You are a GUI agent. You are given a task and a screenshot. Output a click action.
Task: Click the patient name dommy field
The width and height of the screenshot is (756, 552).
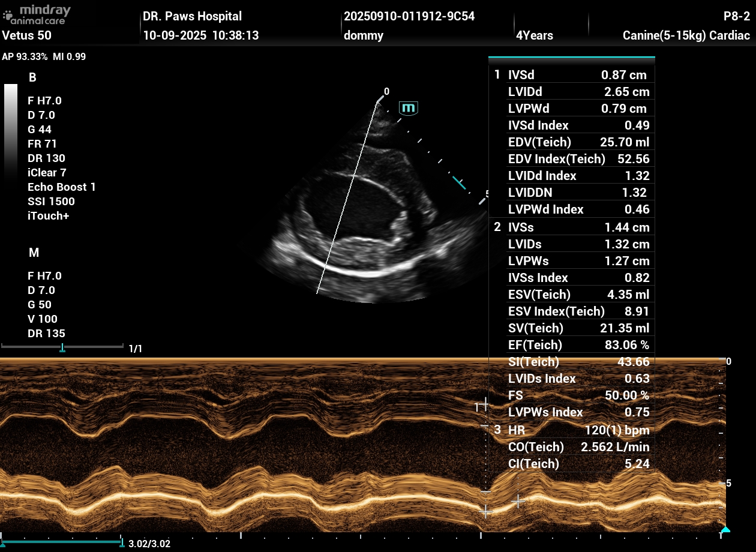pyautogui.click(x=364, y=35)
